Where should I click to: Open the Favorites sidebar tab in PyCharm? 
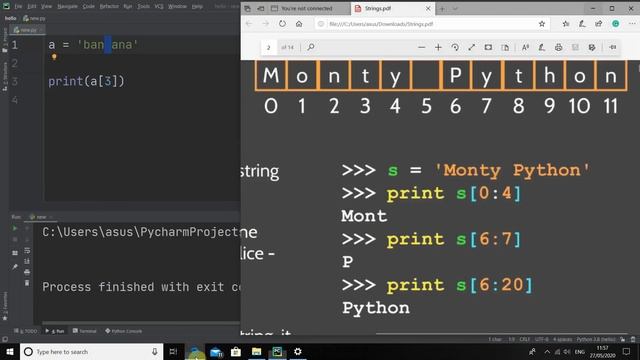pyautogui.click(x=5, y=306)
